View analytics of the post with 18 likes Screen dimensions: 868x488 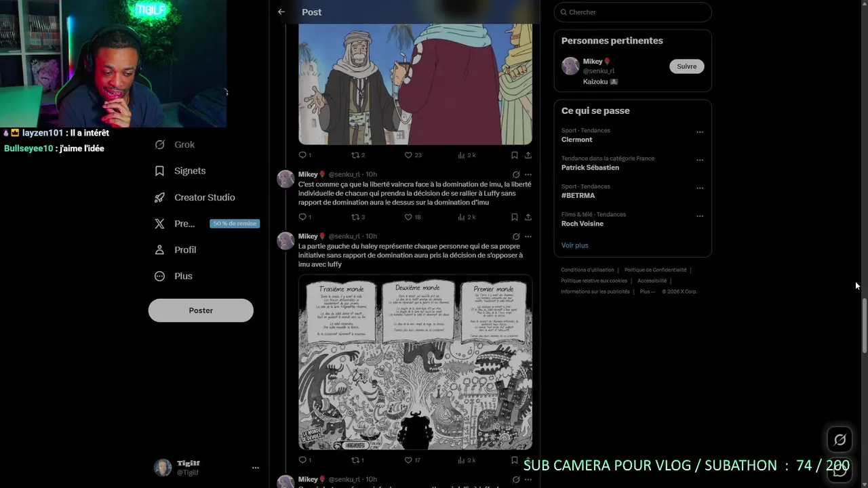(x=467, y=217)
